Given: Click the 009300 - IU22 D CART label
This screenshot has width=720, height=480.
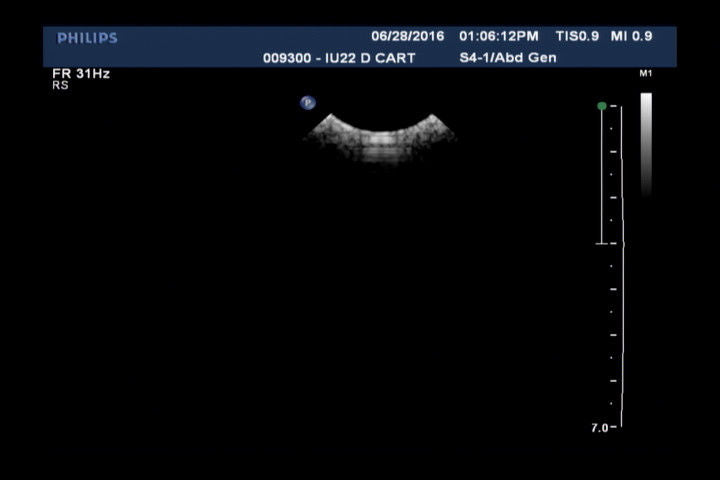Looking at the screenshot, I should 339,58.
